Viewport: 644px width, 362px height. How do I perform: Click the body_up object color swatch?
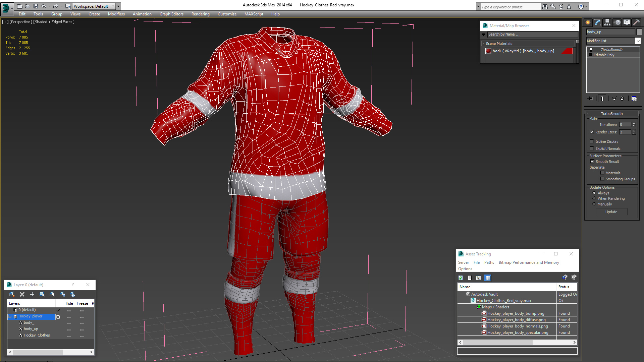click(x=639, y=32)
